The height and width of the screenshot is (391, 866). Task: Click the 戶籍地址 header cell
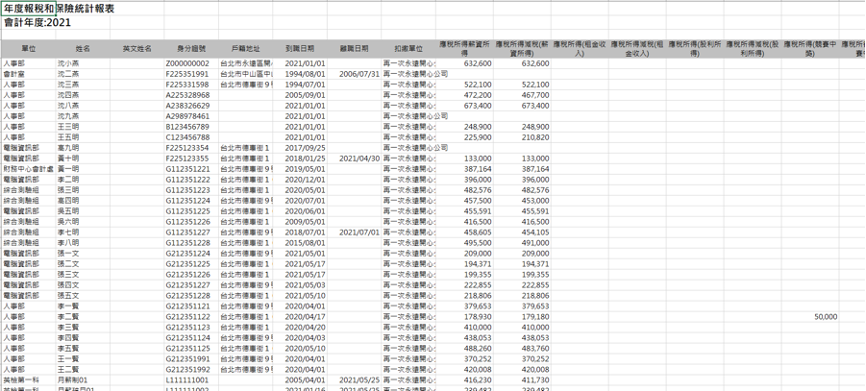[x=245, y=49]
